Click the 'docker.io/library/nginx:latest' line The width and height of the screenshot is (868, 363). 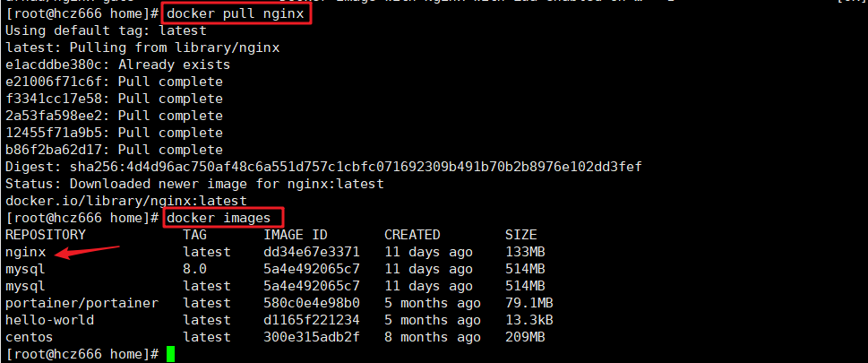(x=126, y=201)
